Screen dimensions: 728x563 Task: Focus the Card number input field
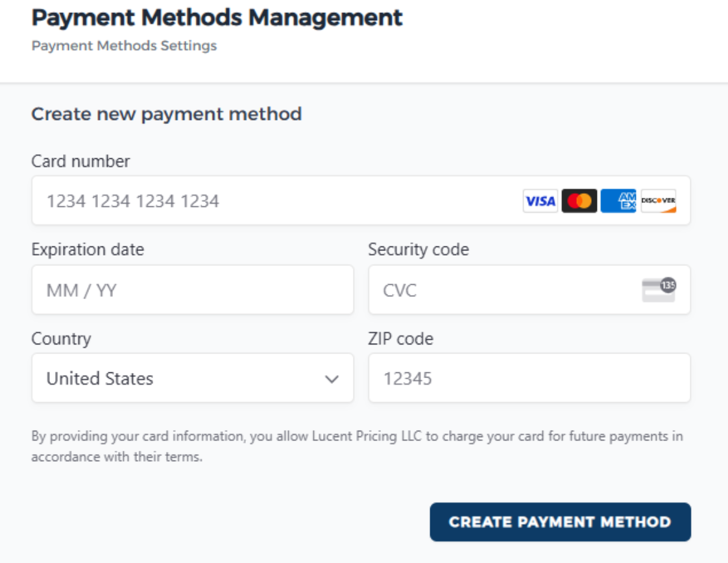click(x=273, y=201)
